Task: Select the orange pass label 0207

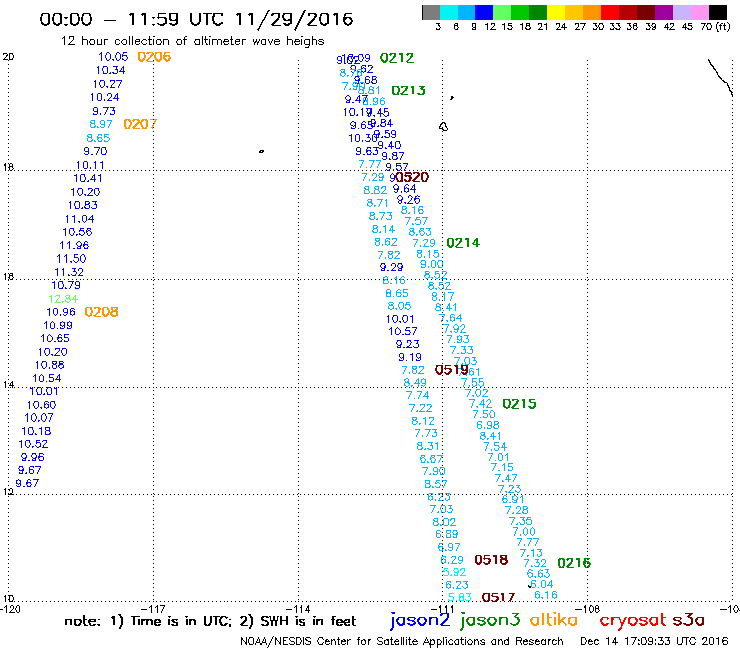Action: point(140,124)
